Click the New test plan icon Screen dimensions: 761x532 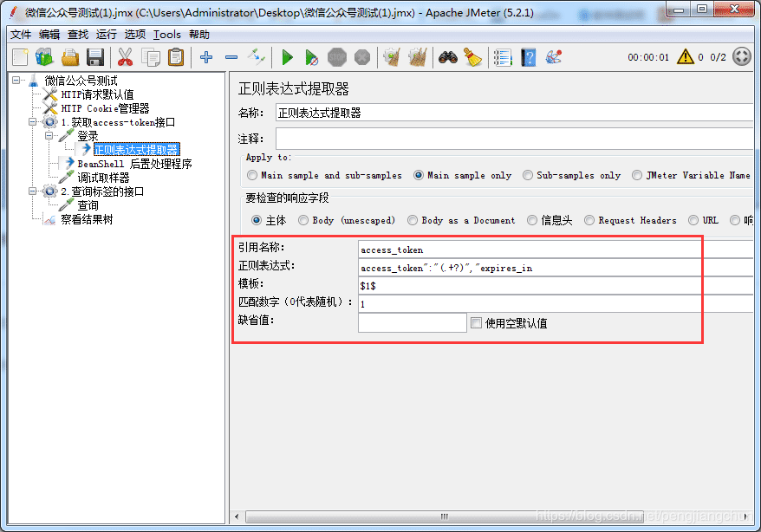click(x=21, y=57)
